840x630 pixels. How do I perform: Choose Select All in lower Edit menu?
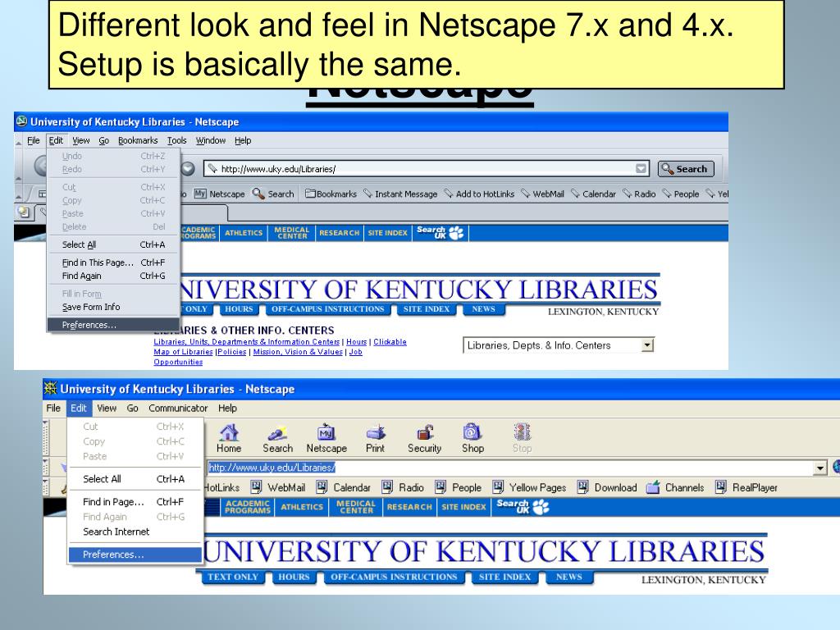(x=135, y=479)
